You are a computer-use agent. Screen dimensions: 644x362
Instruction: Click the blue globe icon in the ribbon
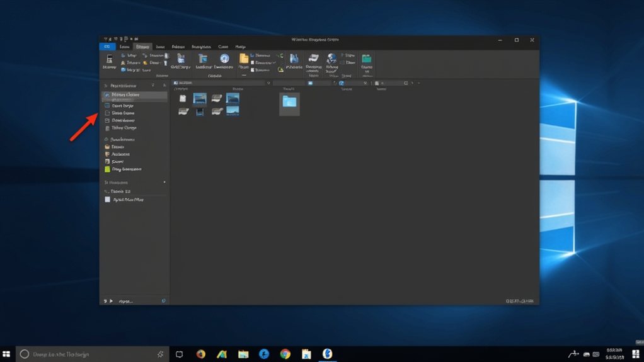(x=331, y=59)
